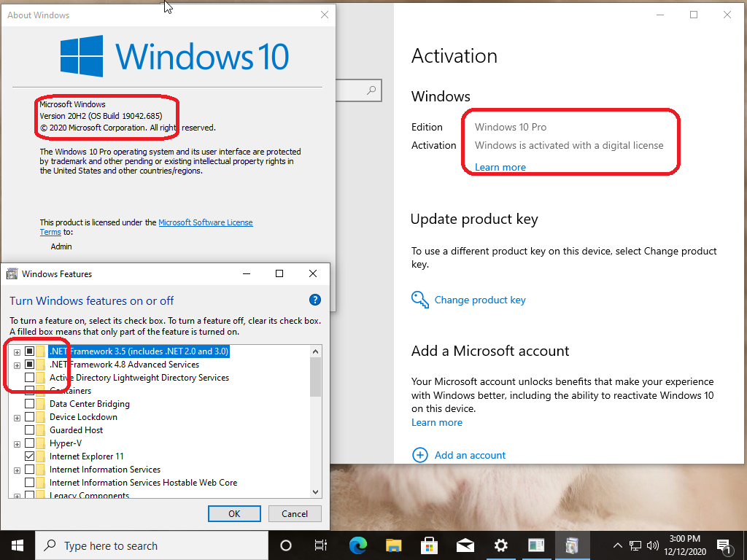The image size is (747, 560).
Task: Switch to the Windows Features taskbar icon
Action: pyautogui.click(x=572, y=545)
